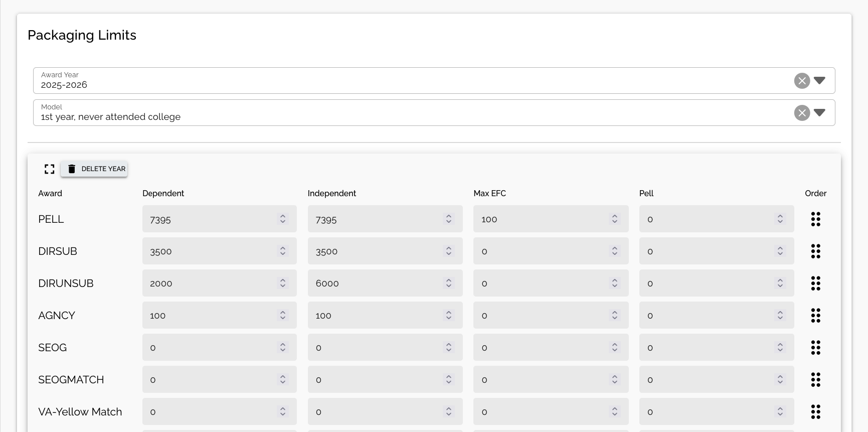Click the DIRSUB row drag handle
The image size is (868, 432).
pos(815,251)
